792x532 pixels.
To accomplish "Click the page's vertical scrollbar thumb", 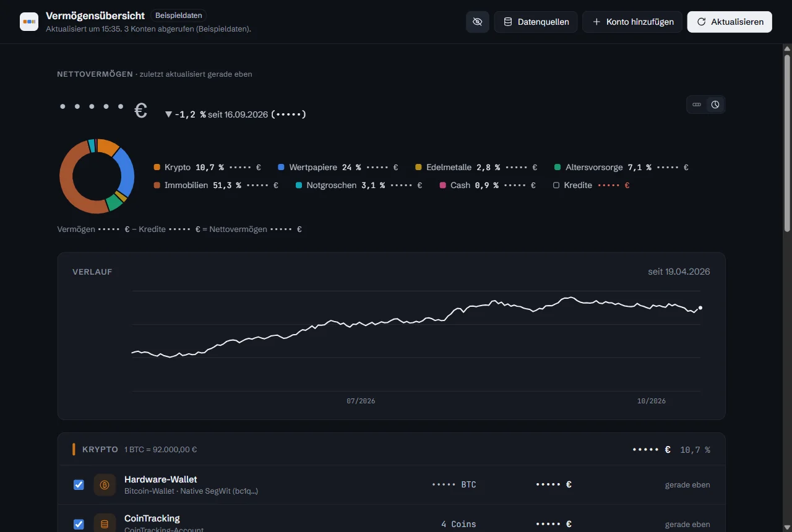I will pos(787,144).
